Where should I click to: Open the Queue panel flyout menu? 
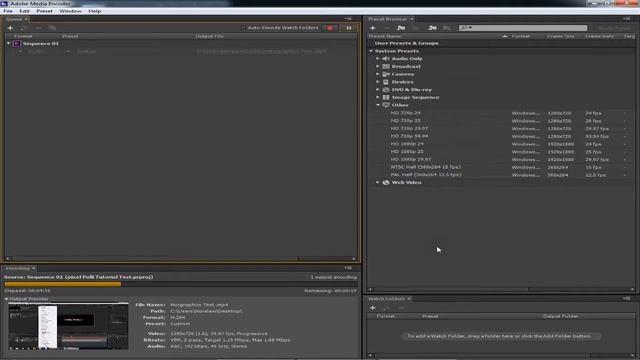(348, 19)
